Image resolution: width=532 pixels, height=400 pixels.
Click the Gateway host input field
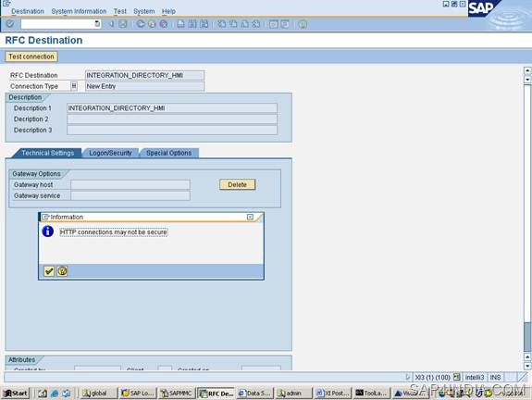(x=130, y=184)
